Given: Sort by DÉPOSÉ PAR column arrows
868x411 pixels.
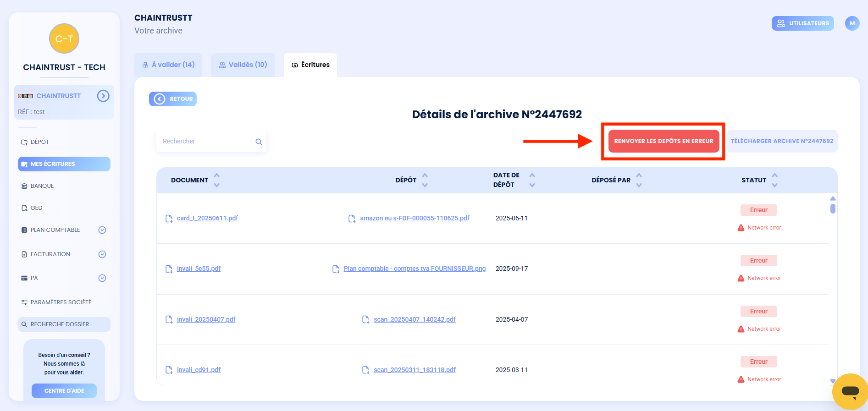Looking at the screenshot, I should tap(639, 180).
